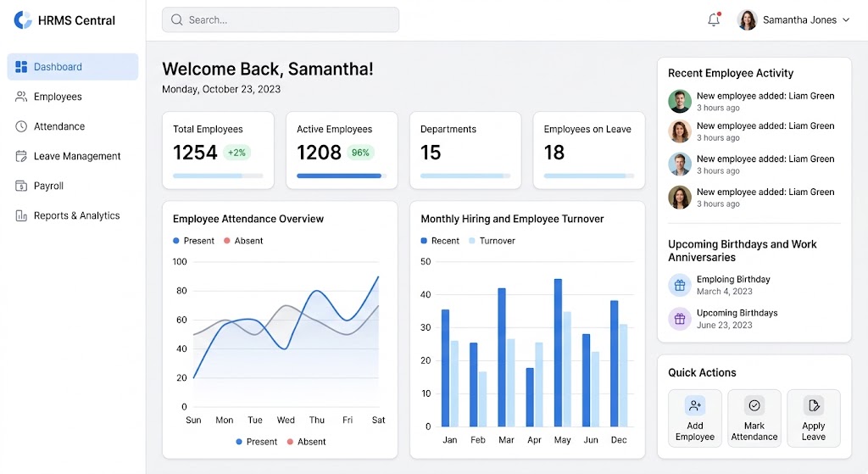Click the Add Employee person-plus icon
868x474 pixels.
click(x=695, y=406)
